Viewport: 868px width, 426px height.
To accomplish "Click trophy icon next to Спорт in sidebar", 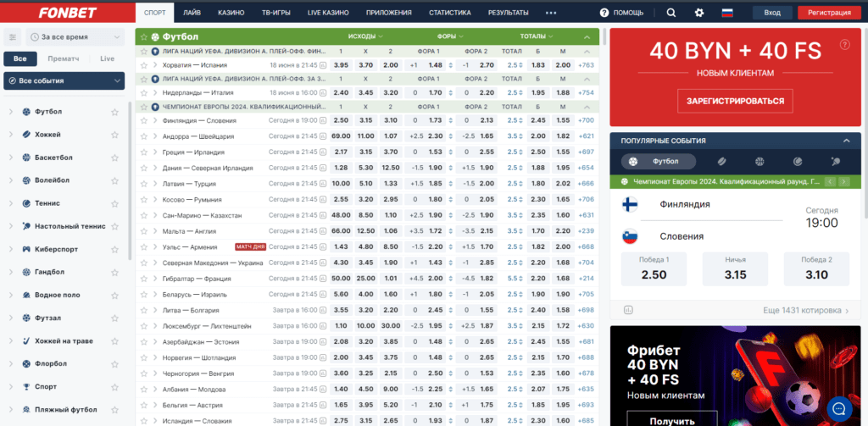I will (x=26, y=387).
